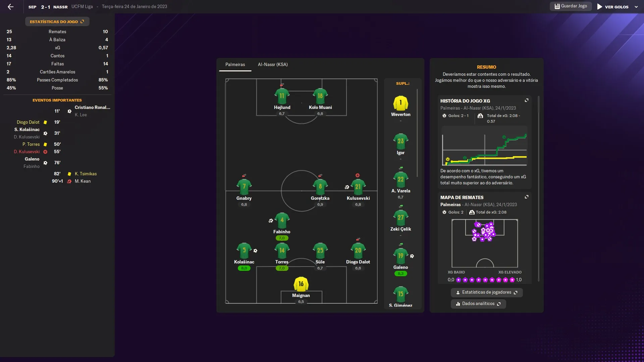644x362 pixels.
Task: Click the Passes Completados stat row
Action: (x=57, y=80)
